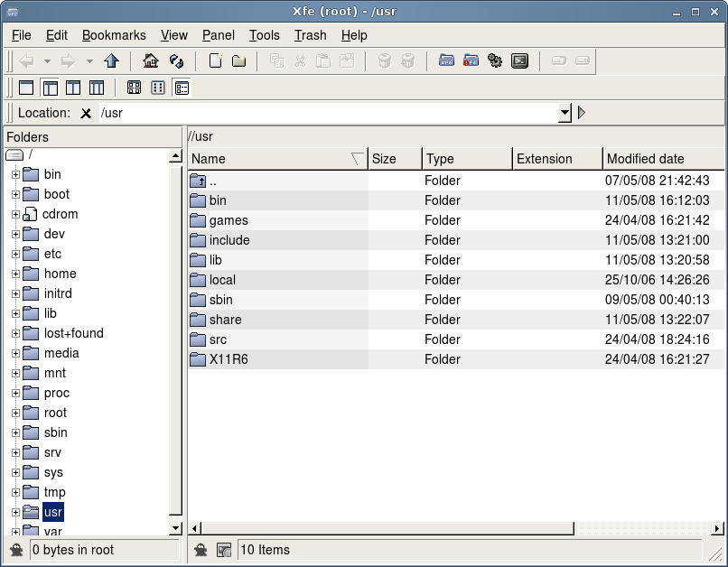Open the File menu
Viewport: 728px width, 567px height.
pos(22,35)
